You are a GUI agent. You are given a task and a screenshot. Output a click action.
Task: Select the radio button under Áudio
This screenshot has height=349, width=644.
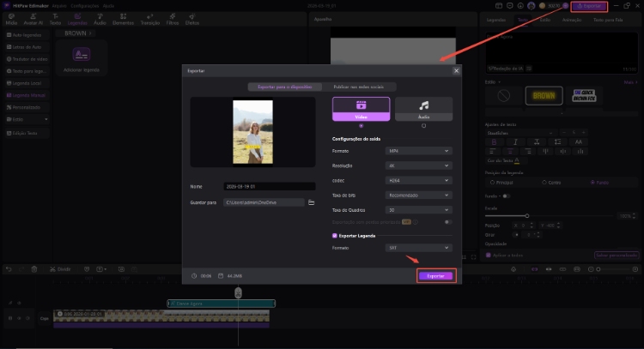coord(423,125)
